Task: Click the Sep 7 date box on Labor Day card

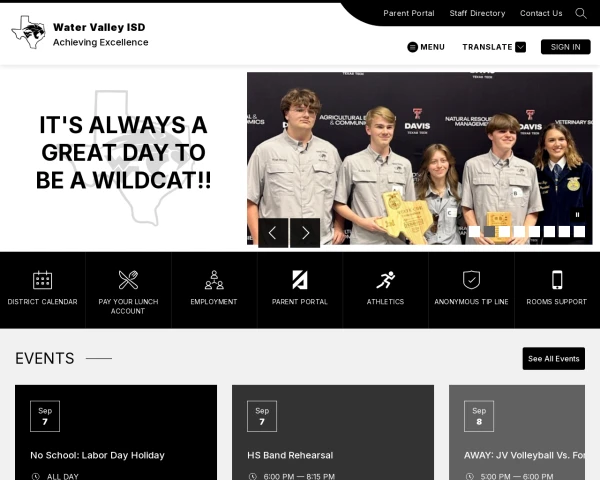Action: (45, 416)
